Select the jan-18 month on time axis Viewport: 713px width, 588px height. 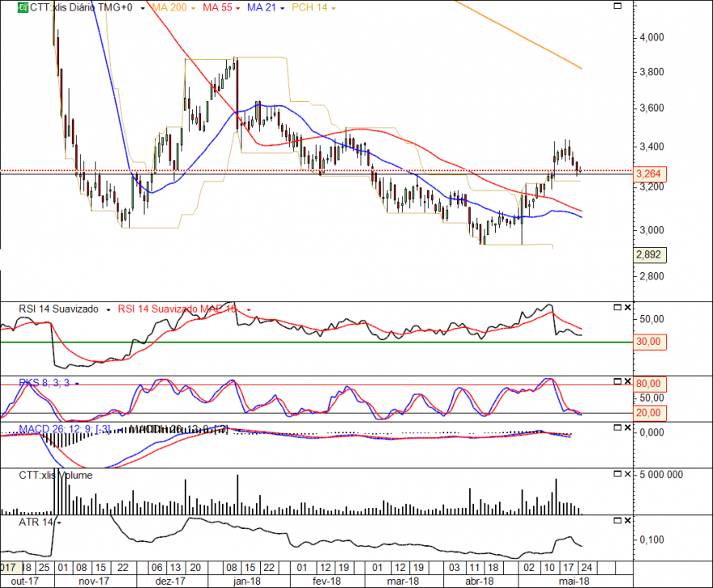pyautogui.click(x=247, y=582)
